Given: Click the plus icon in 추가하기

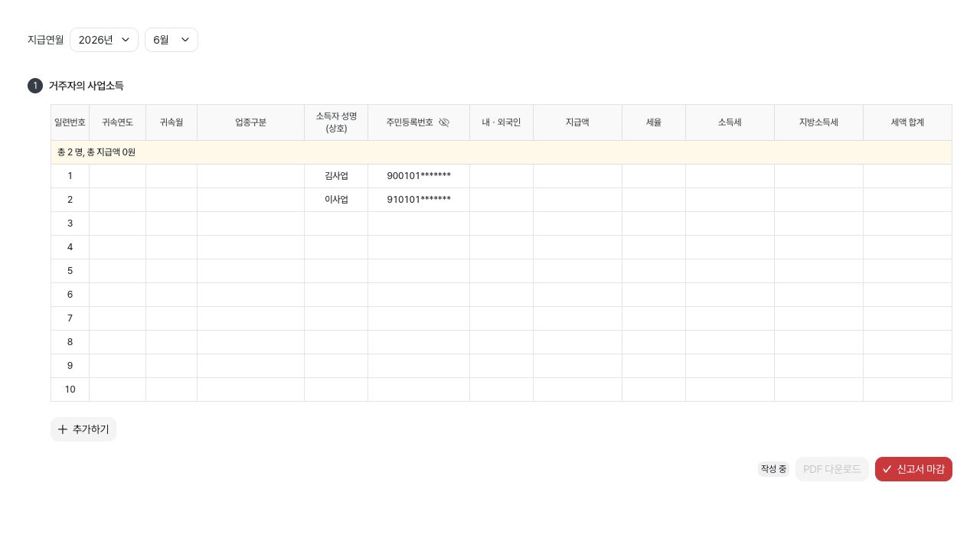Looking at the screenshot, I should pyautogui.click(x=63, y=429).
